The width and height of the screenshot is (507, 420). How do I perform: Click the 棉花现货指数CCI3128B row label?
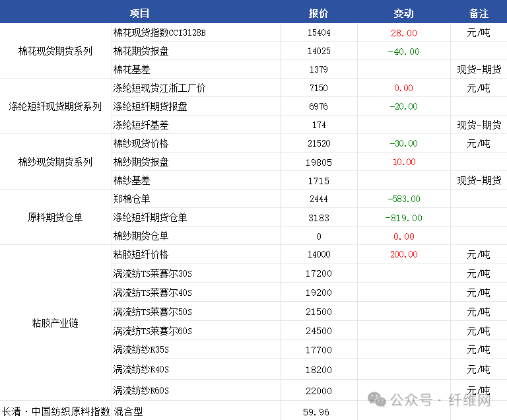(x=159, y=32)
